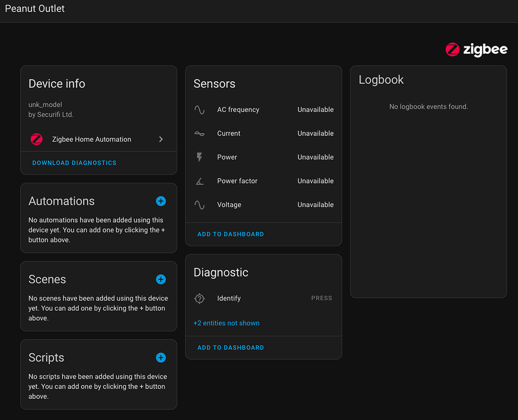This screenshot has height=420, width=518.
Task: Click the AC frequency sensor waveform icon
Action: coord(199,109)
